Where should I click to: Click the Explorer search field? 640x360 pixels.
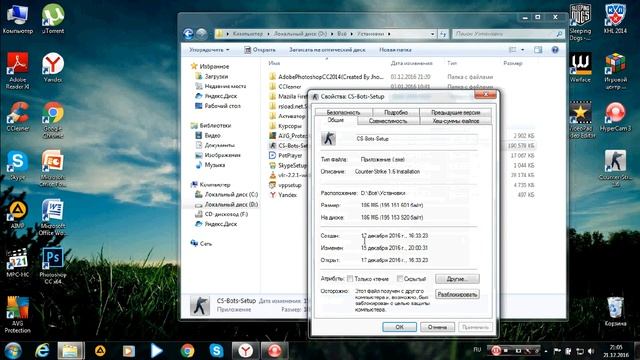[508, 34]
